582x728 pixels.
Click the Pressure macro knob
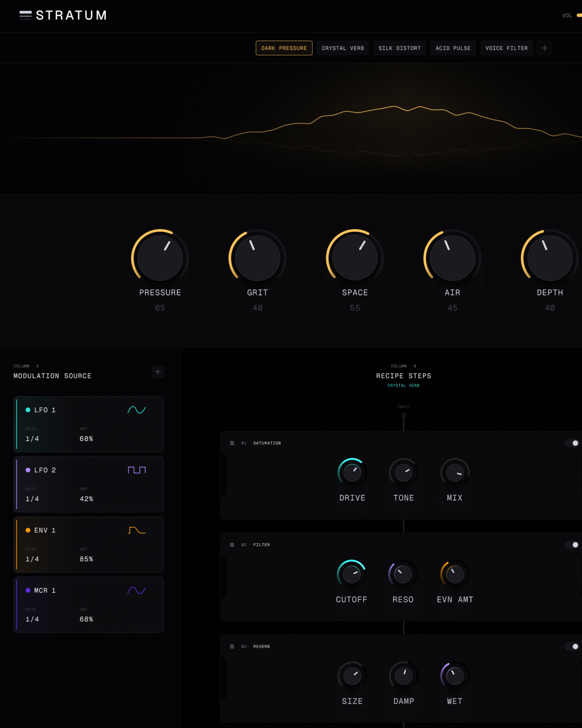pyautogui.click(x=160, y=258)
